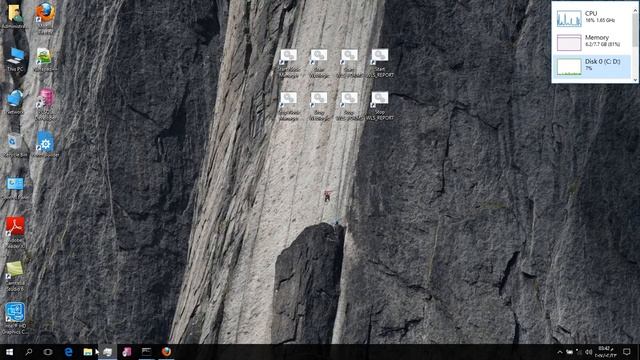Launch the Camtasia Studio 8 shortcut

[15, 276]
